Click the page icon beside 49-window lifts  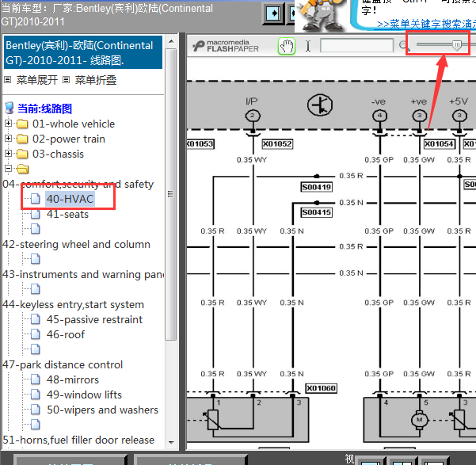point(36,394)
